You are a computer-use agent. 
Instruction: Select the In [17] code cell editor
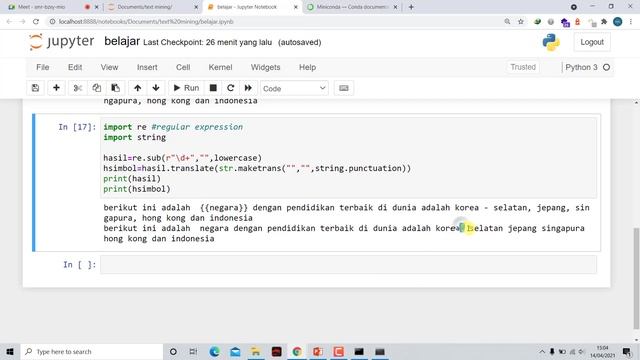pos(348,158)
